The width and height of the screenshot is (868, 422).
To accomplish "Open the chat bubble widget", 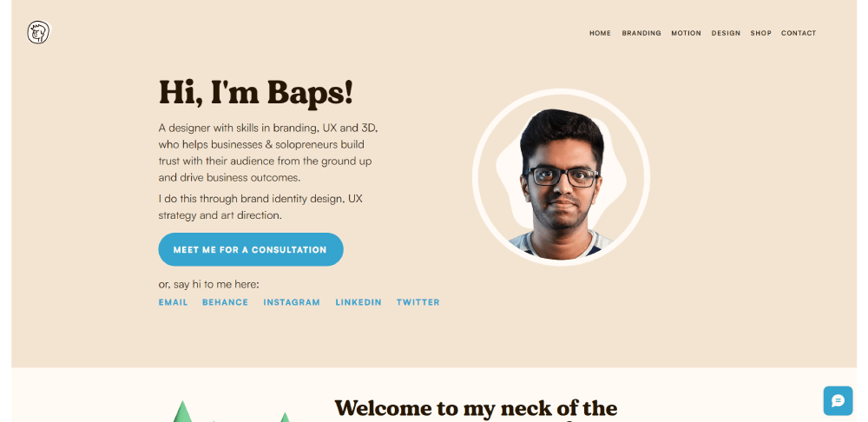I will tap(838, 400).
